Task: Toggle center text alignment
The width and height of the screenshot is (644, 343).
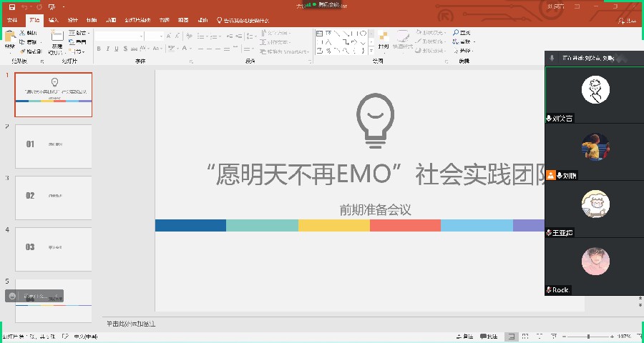Action: [x=209, y=49]
